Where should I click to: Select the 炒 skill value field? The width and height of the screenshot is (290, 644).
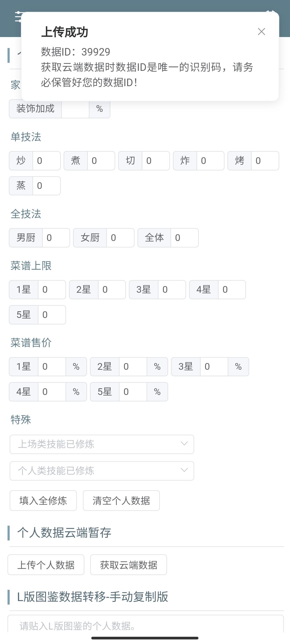tap(46, 161)
